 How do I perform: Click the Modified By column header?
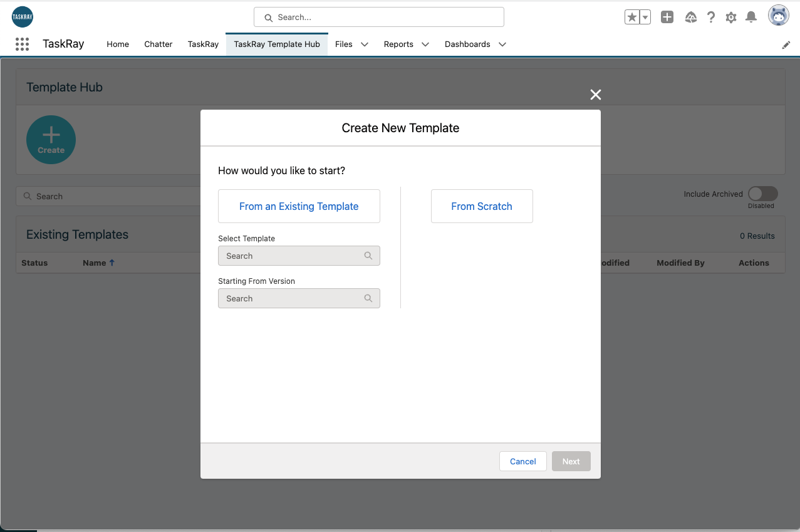(x=680, y=263)
